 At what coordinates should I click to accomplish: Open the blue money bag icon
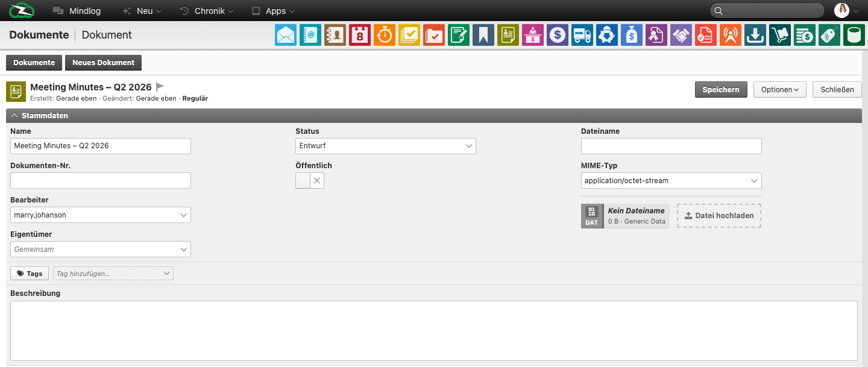632,35
